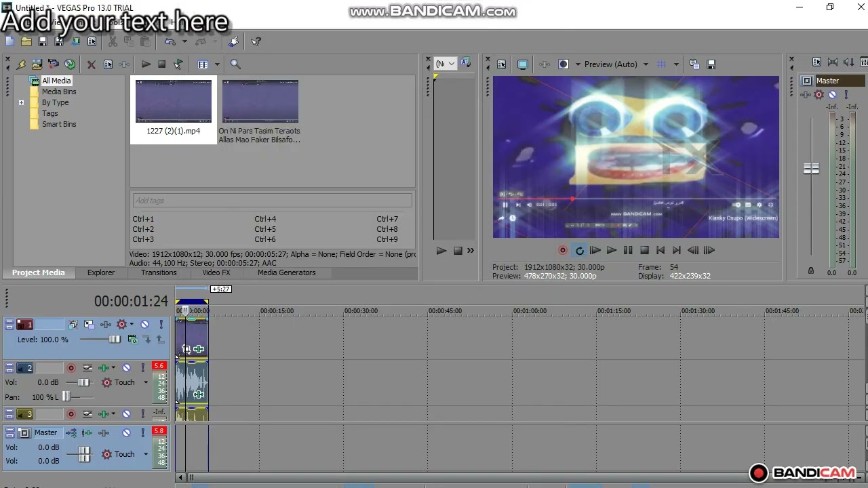Open Media Properties icon in Project Media
The width and height of the screenshot is (868, 488).
pos(108,64)
